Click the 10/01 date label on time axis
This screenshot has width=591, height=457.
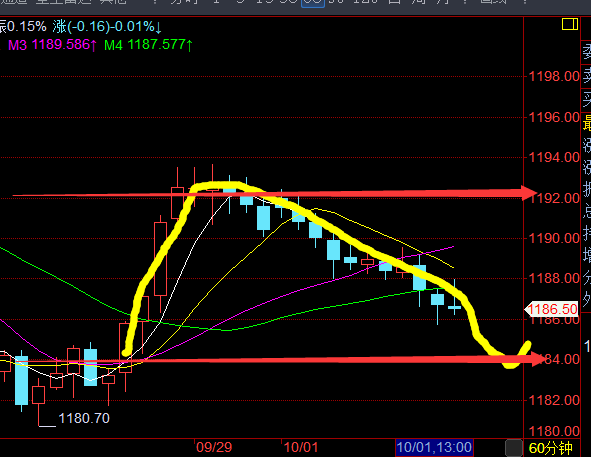(x=301, y=448)
